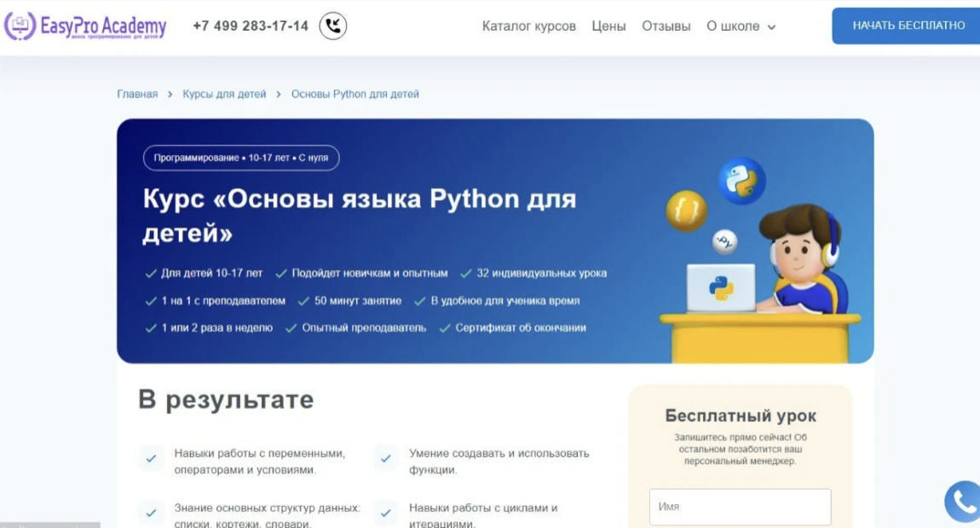Image resolution: width=980 pixels, height=528 pixels.
Task: Click "Подойдет новичкам и опытным" text
Action: [x=370, y=273]
